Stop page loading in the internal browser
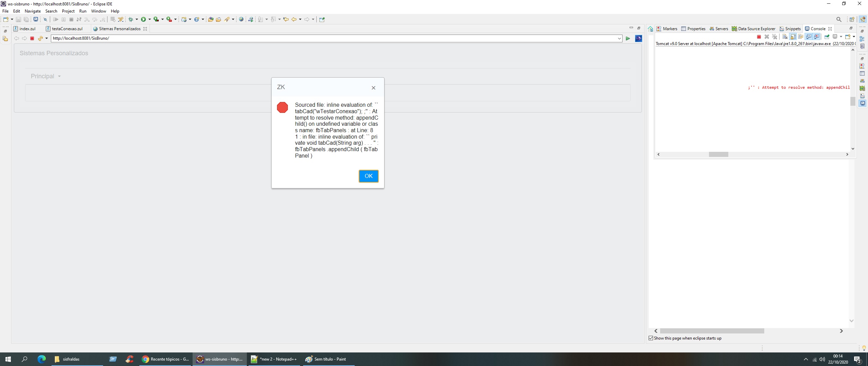This screenshot has width=868, height=366. pos(32,38)
